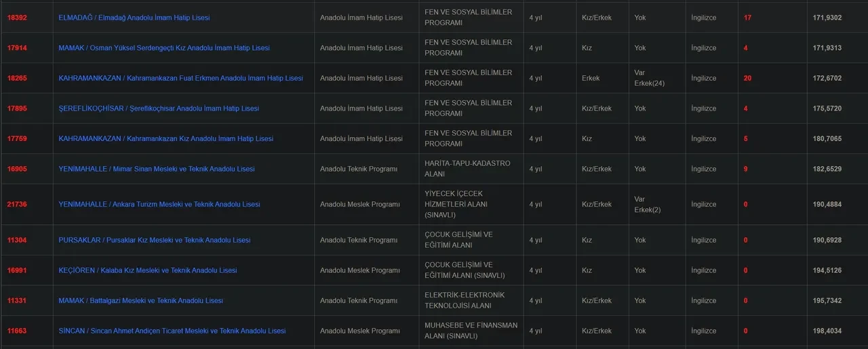868x349 pixels.
Task: Open Şereflikoçhisar Anadolu İmam Hatip Lisesi link
Action: 159,108
